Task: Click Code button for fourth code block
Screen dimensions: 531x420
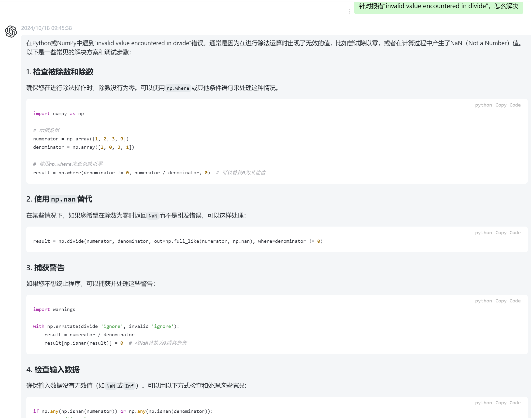Action: click(515, 402)
